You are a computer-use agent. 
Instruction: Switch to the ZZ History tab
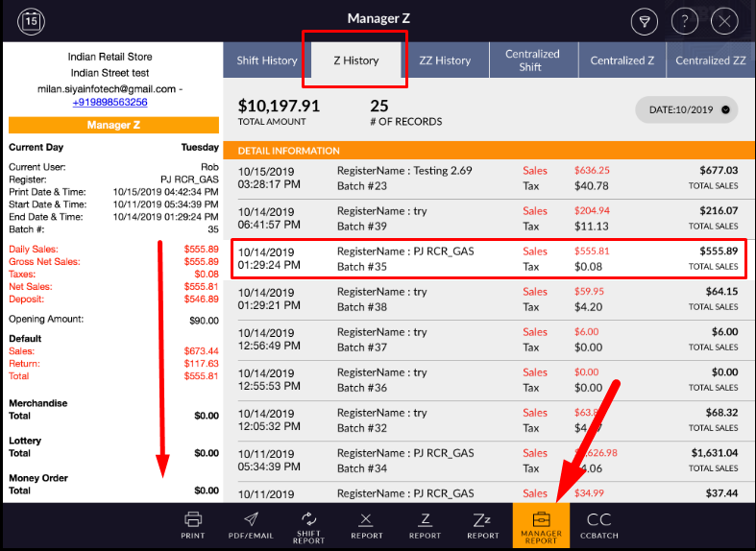[x=445, y=60]
